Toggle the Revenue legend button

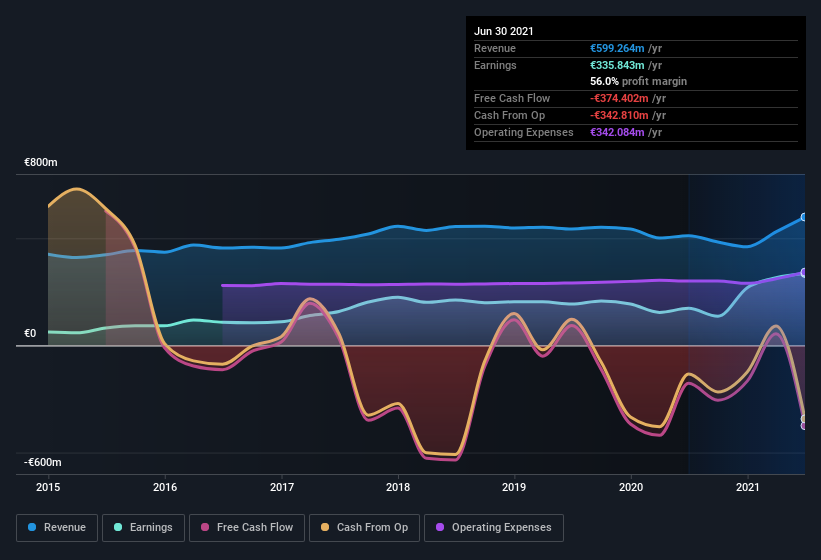click(x=56, y=527)
